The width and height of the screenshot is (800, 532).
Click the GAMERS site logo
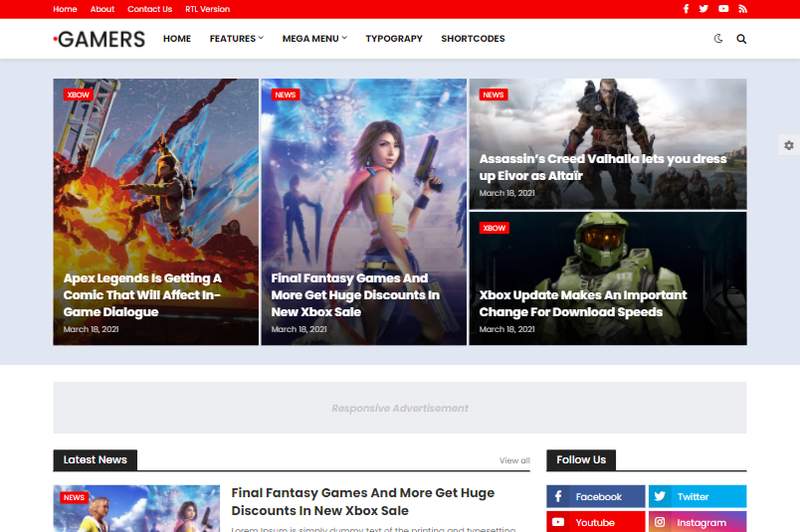coord(100,39)
